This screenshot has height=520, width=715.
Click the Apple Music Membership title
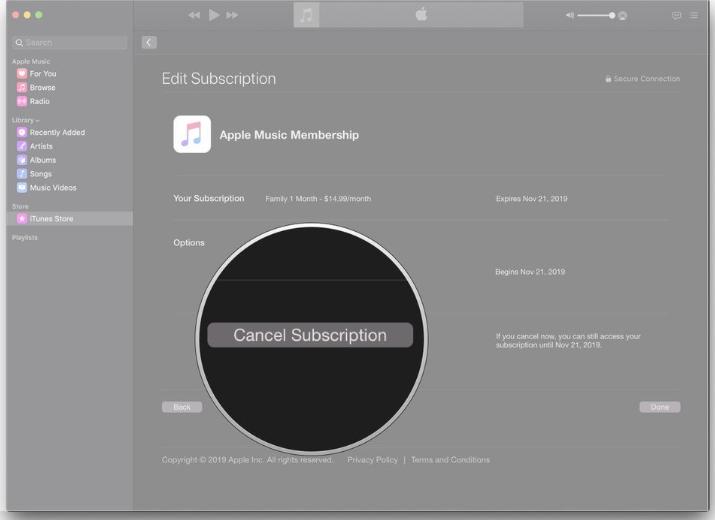pyautogui.click(x=289, y=135)
